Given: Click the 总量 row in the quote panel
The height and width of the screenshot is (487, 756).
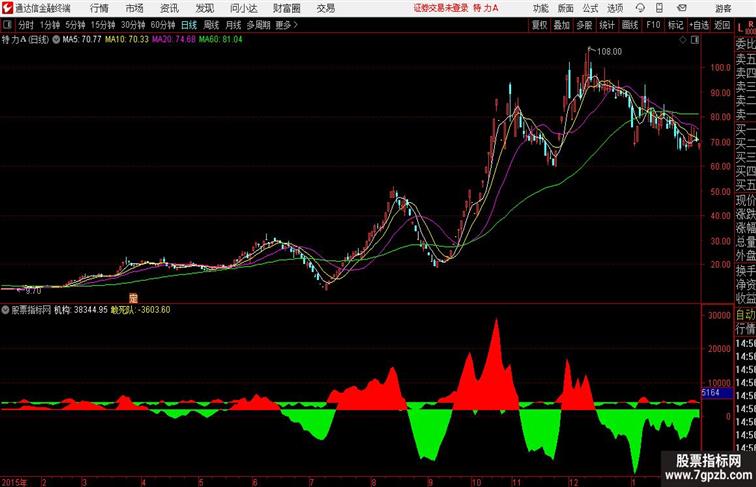Looking at the screenshot, I should [745, 242].
